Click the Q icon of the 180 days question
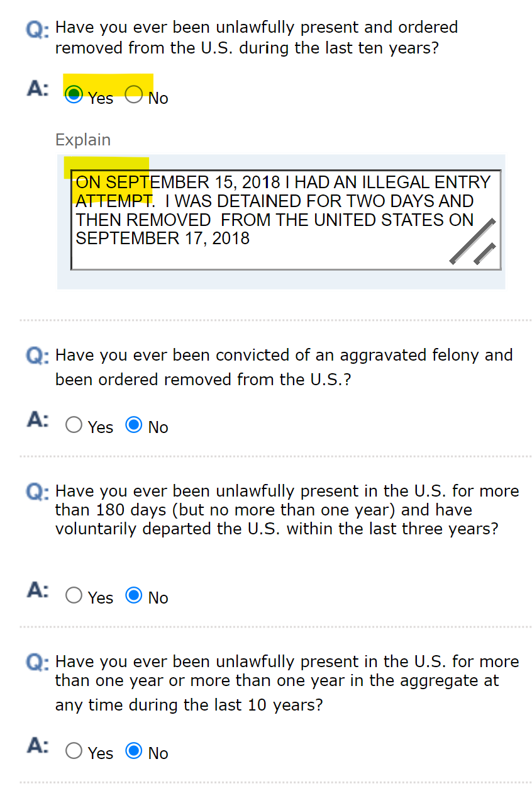 pos(37,492)
